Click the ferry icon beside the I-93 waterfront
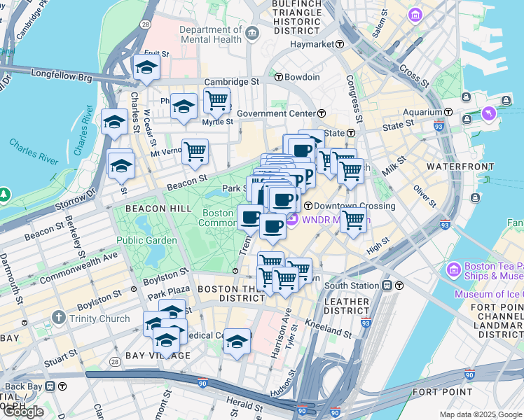Image resolution: width=524 pixels, height=420 pixels. point(476,198)
